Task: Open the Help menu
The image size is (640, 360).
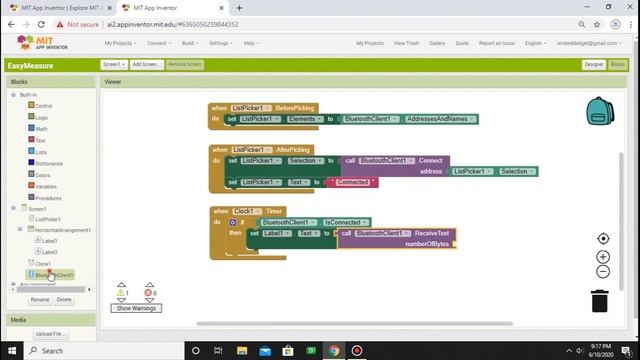Action: point(251,43)
